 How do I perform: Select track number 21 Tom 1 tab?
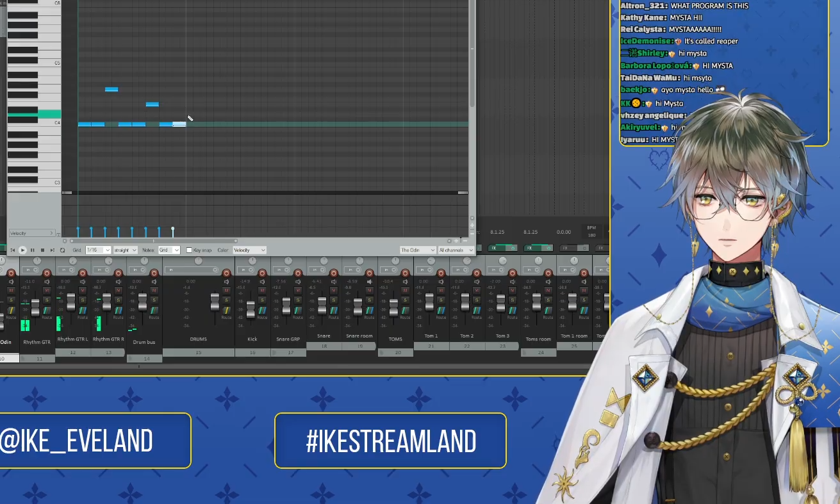pos(431,346)
